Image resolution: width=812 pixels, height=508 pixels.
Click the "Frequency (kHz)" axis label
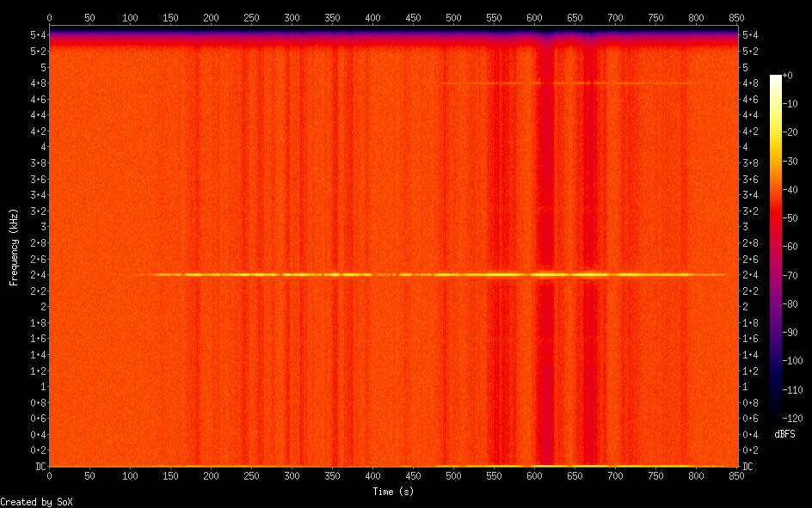point(14,247)
